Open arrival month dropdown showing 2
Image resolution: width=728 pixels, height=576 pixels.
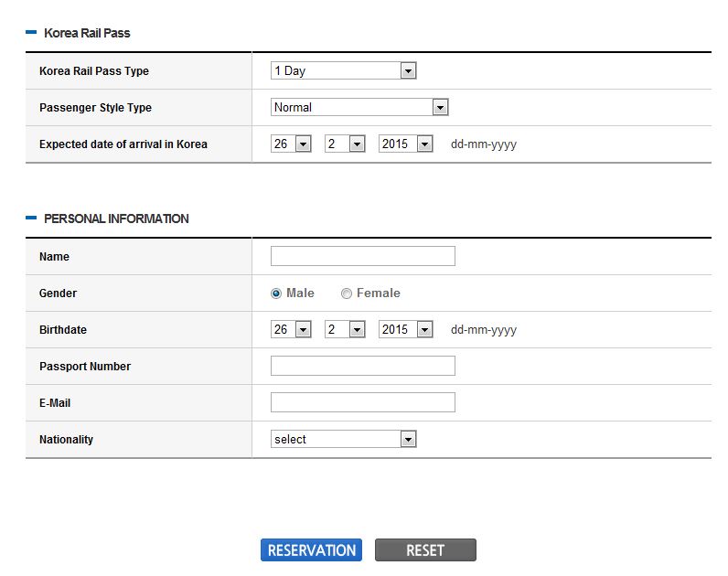coord(345,144)
